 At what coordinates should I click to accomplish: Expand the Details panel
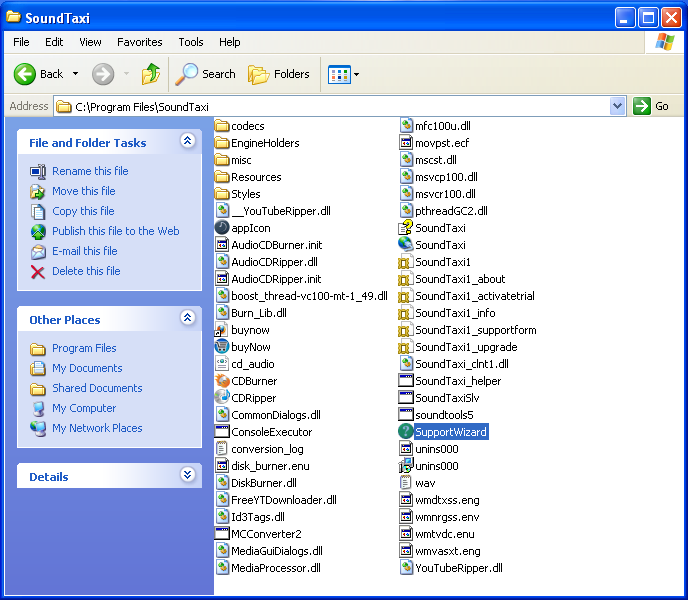(188, 474)
